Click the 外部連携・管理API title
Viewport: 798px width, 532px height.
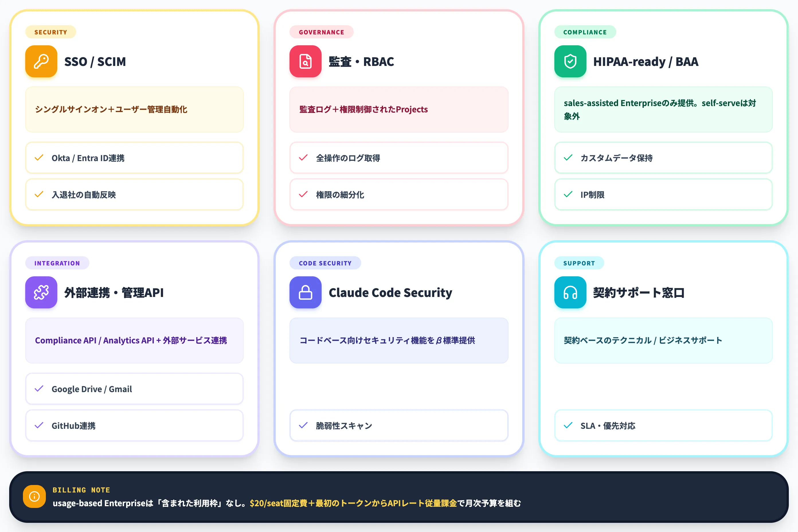(x=114, y=293)
